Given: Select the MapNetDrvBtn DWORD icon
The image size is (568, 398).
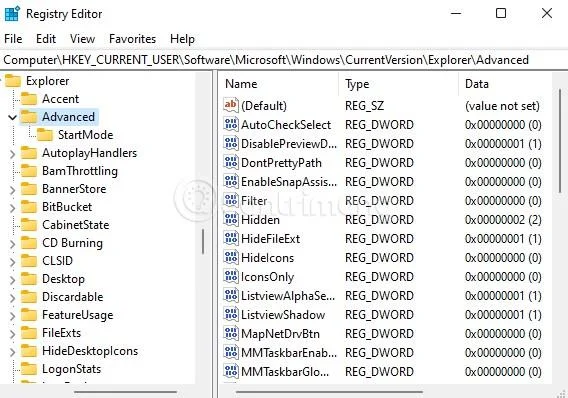Looking at the screenshot, I should pos(231,334).
